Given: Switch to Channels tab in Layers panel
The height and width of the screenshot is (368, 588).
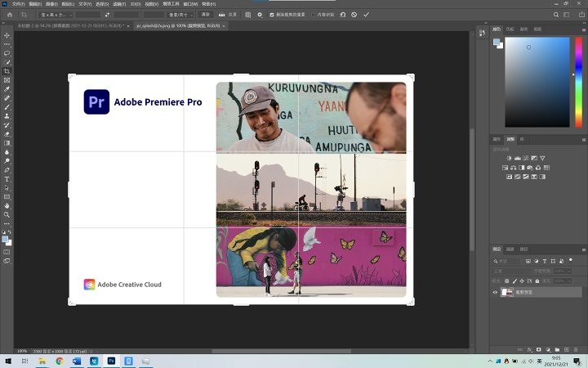Looking at the screenshot, I should coord(510,249).
